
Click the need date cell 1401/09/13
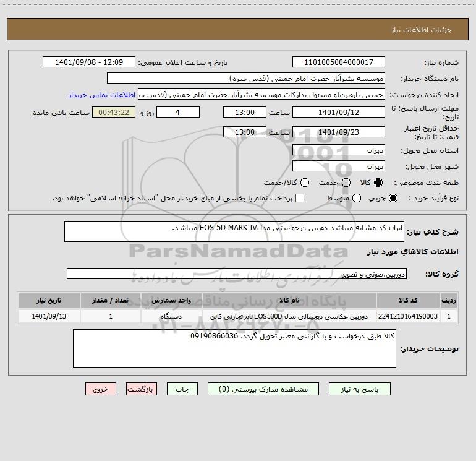(49, 316)
